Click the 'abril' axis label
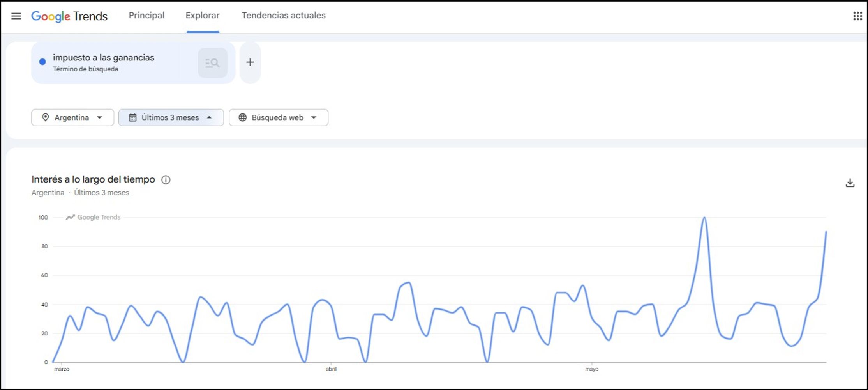This screenshot has height=390, width=868. coord(331,369)
